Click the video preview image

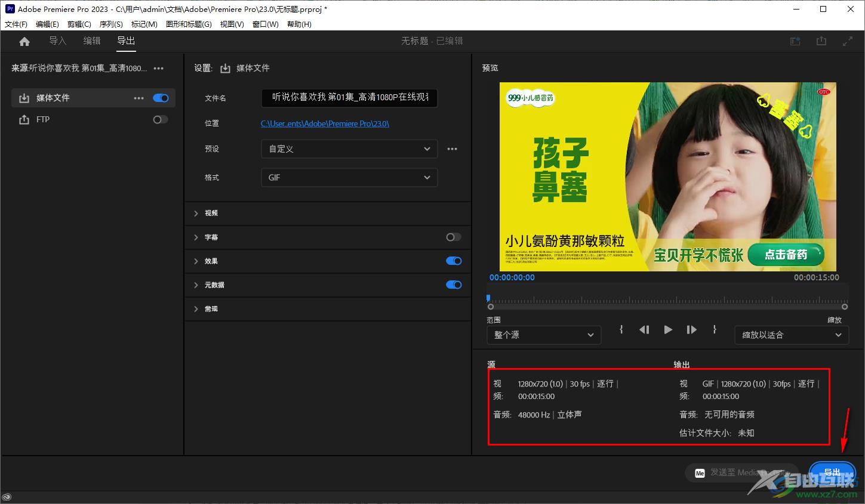tap(667, 177)
